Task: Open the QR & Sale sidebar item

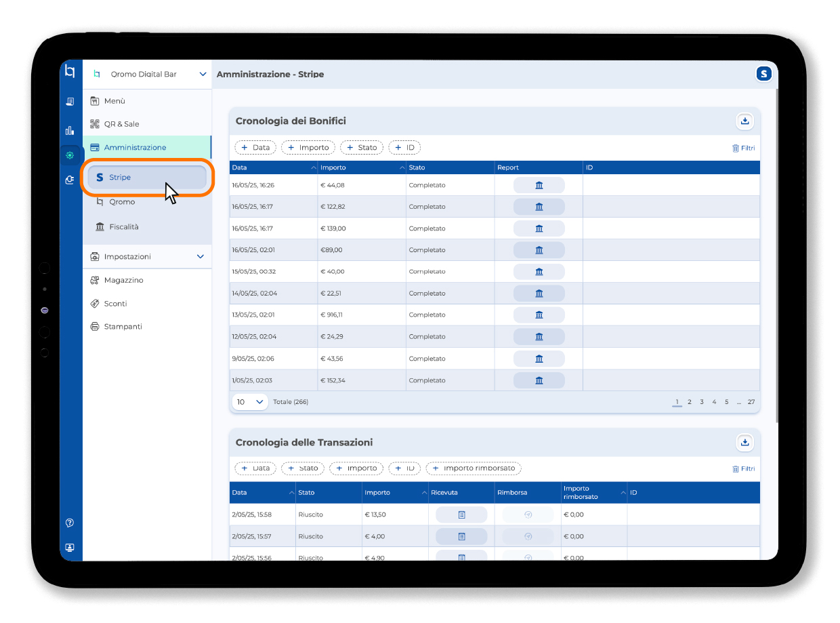Action: [147, 124]
